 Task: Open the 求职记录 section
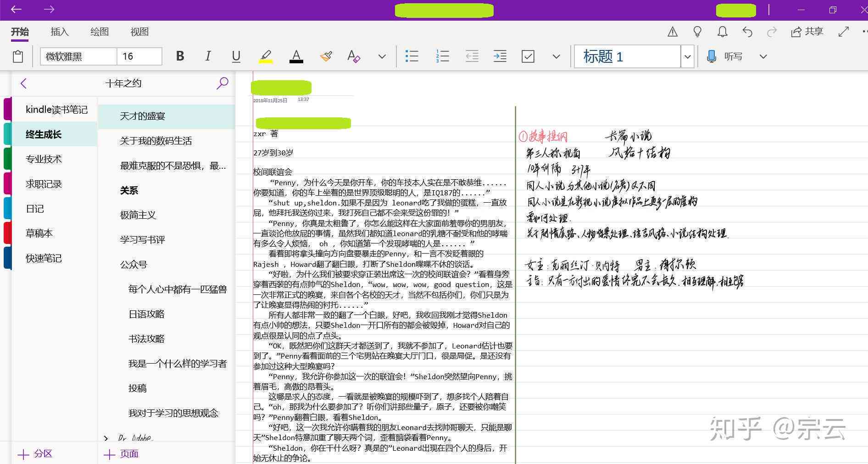coord(54,184)
